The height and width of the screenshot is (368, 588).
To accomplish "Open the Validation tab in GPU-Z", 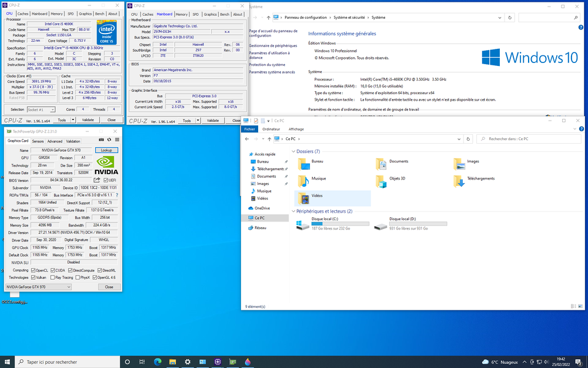I will (73, 141).
